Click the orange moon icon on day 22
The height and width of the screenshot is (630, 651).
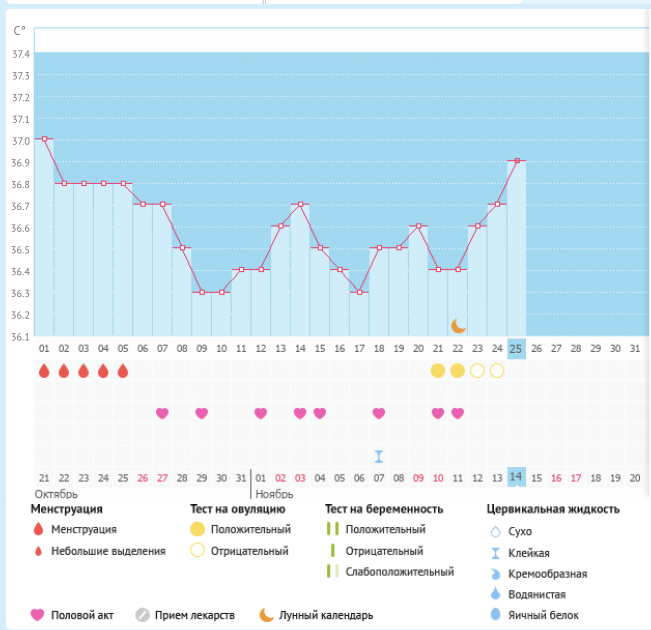pos(458,326)
